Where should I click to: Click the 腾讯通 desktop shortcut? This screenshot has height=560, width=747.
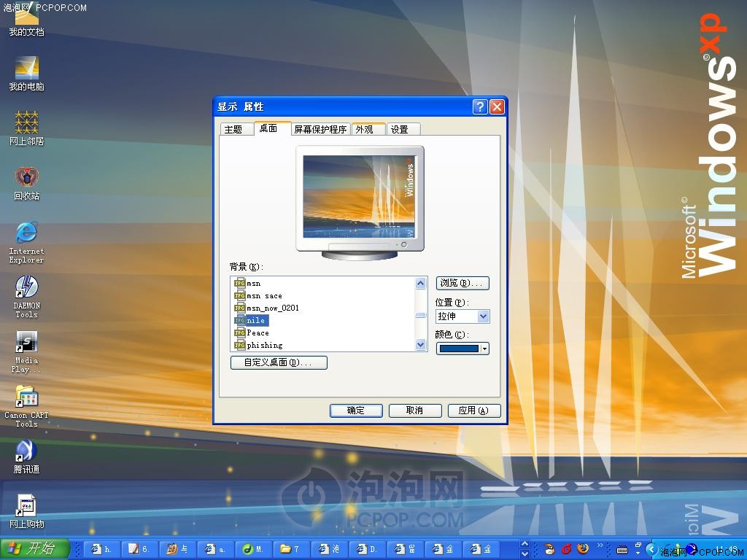(27, 457)
